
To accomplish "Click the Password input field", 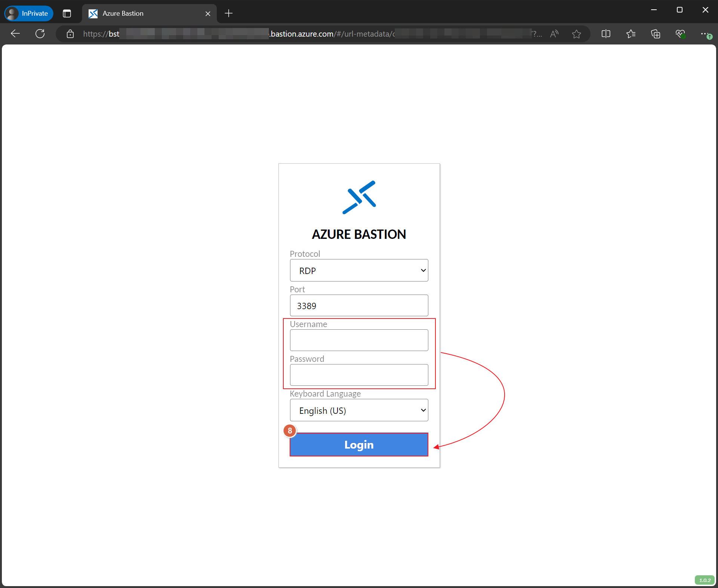I will click(x=359, y=375).
